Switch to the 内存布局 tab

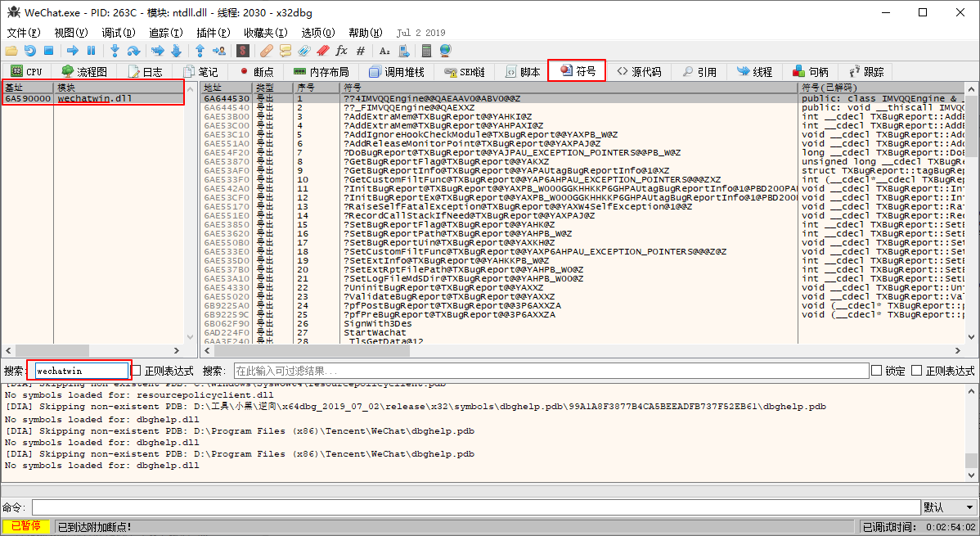(321, 72)
